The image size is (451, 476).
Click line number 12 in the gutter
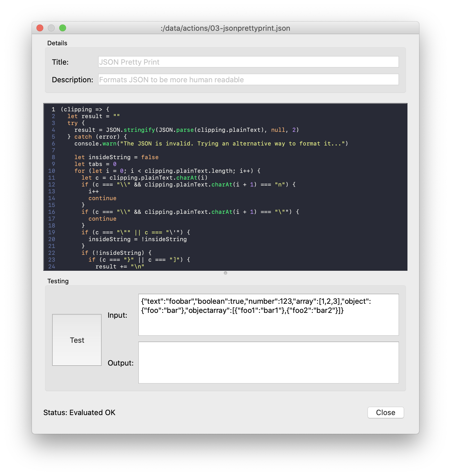[x=52, y=184]
